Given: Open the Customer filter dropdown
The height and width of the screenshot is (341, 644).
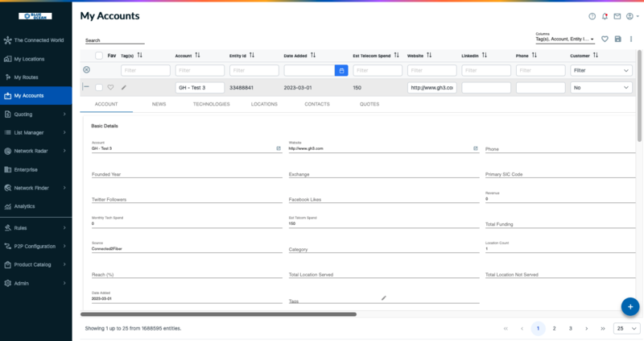Looking at the screenshot, I should [601, 71].
